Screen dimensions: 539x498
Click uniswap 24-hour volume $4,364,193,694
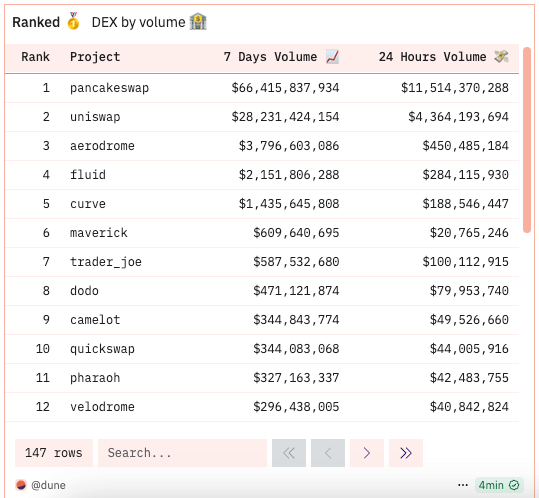[459, 117]
